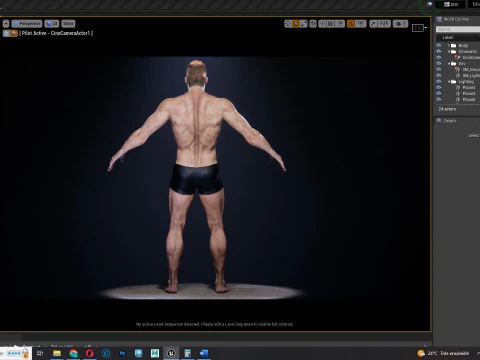
Task: Select the Plane5 actor row
Action: click(x=469, y=99)
